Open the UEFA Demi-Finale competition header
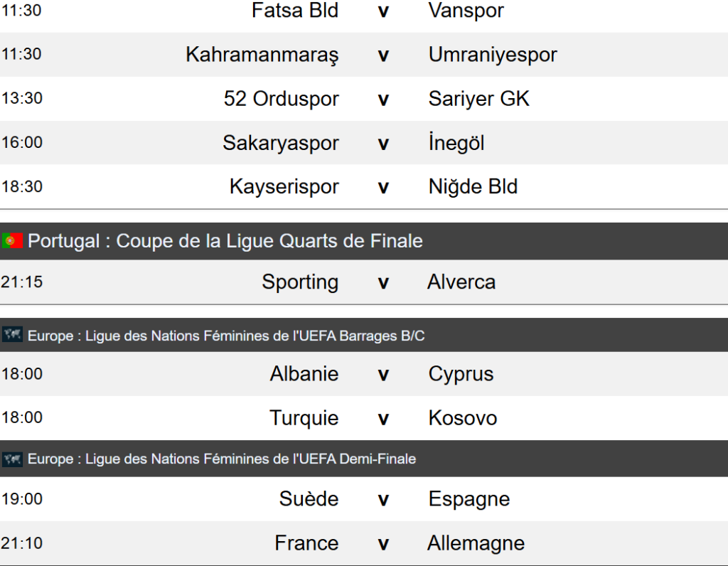Screen dimensions: 728x566 (x=222, y=459)
